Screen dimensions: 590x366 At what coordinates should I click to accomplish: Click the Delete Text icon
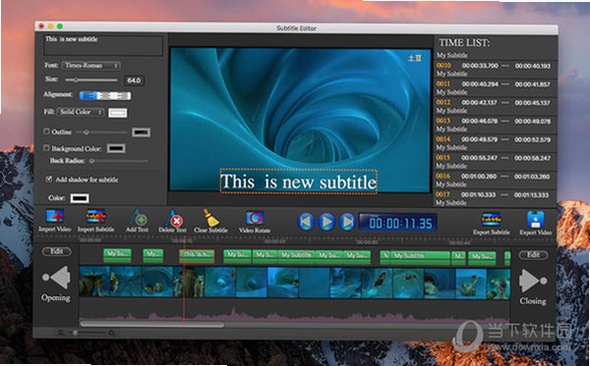coord(173,217)
